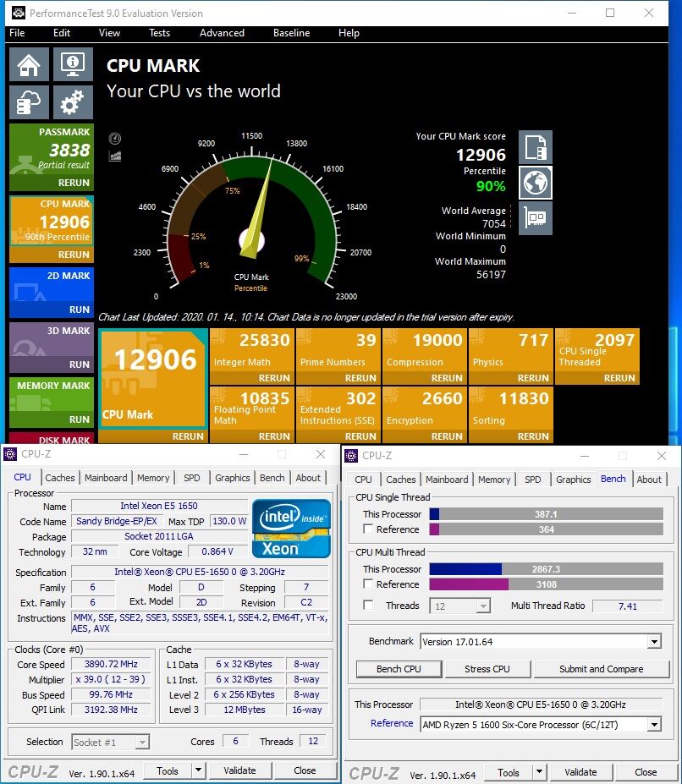
Task: Switch to Memory tab in left CPU-Z window
Action: pos(153,478)
